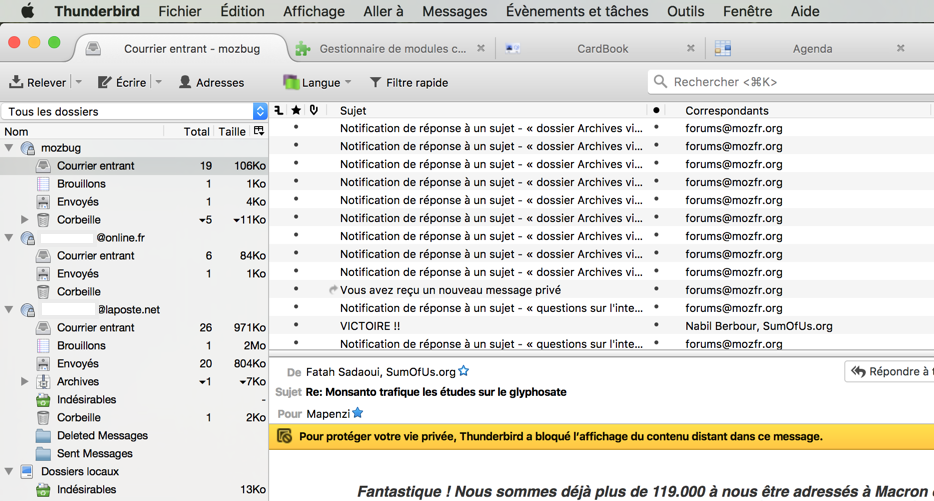
Task: Expand the Archives folder under laposte.net
Action: (25, 382)
